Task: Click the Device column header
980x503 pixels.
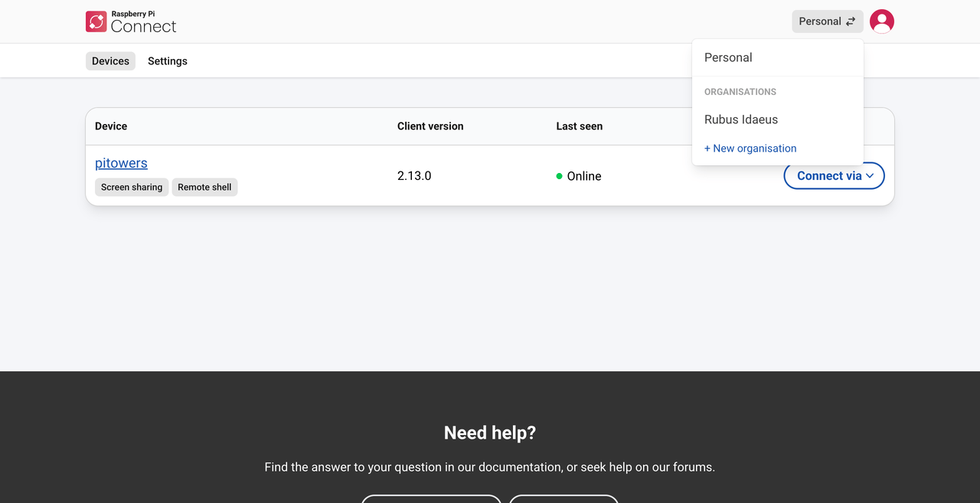Action: tap(111, 126)
